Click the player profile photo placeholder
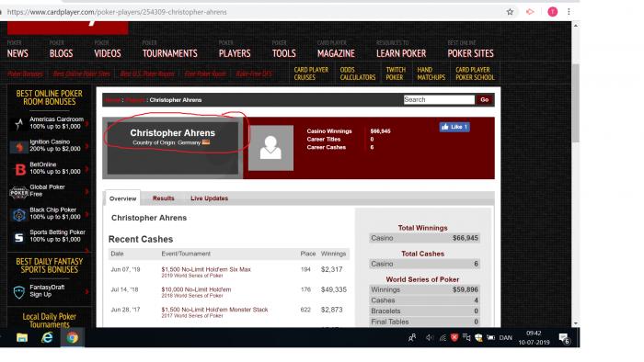 270,148
